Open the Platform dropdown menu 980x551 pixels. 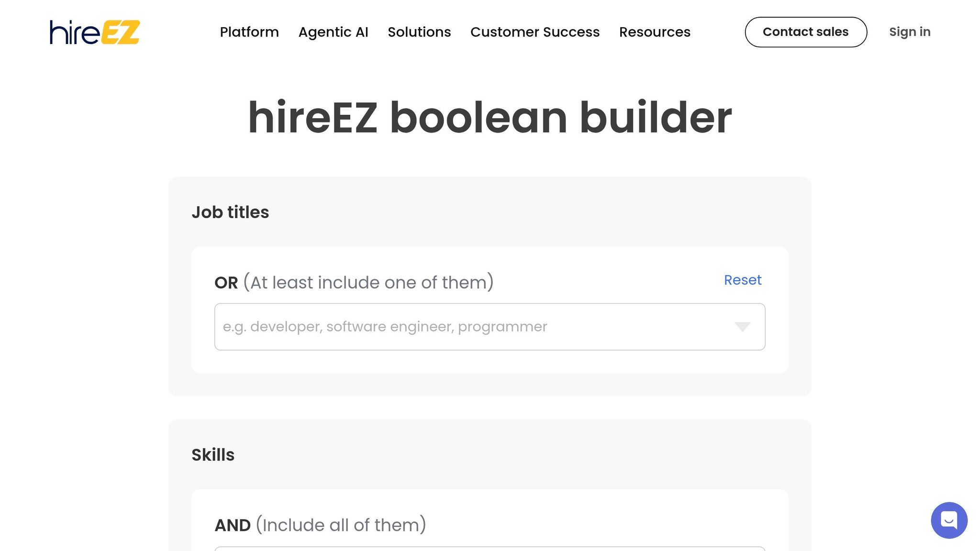click(249, 32)
